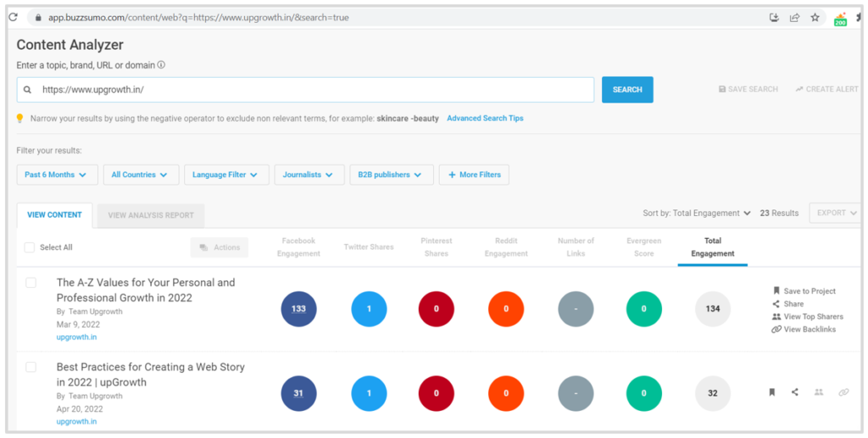The width and height of the screenshot is (868, 438).
Task: Switch to the VIEW CONTENT tab
Action: (x=55, y=215)
